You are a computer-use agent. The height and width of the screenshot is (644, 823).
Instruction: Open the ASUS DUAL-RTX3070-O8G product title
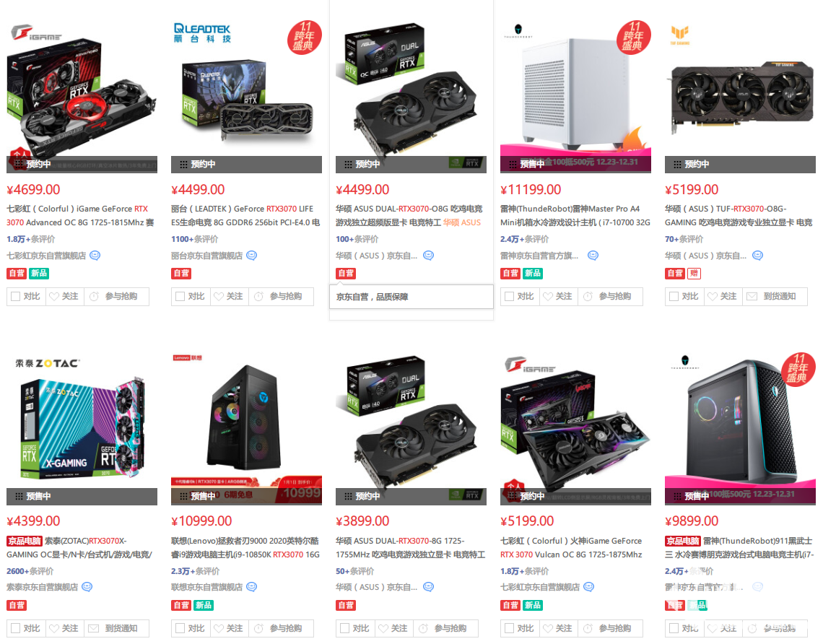click(409, 216)
